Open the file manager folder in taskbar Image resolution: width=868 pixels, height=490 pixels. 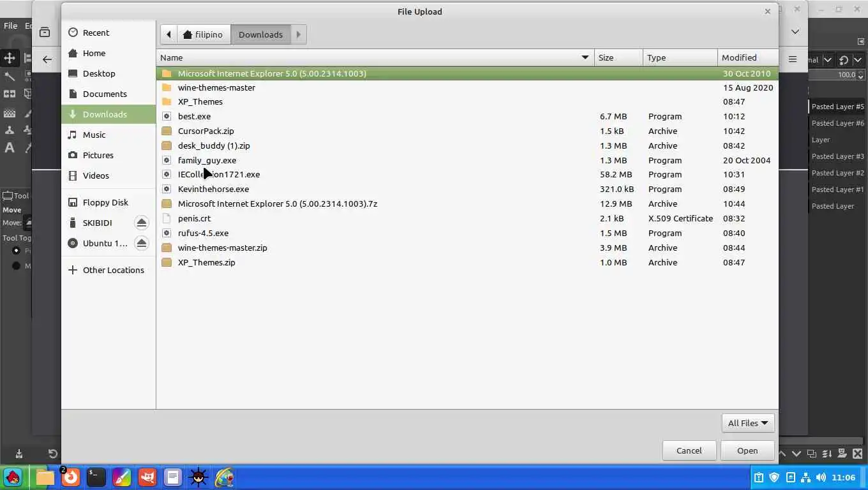pyautogui.click(x=45, y=477)
